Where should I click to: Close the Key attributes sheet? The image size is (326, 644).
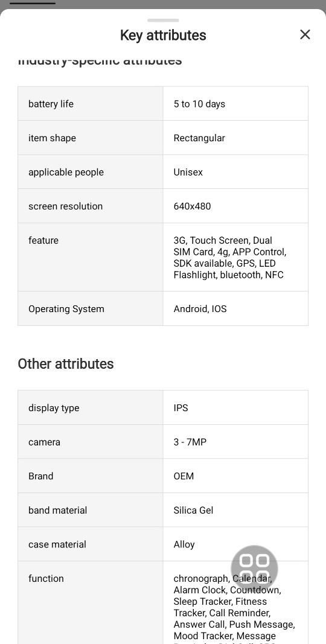305,35
